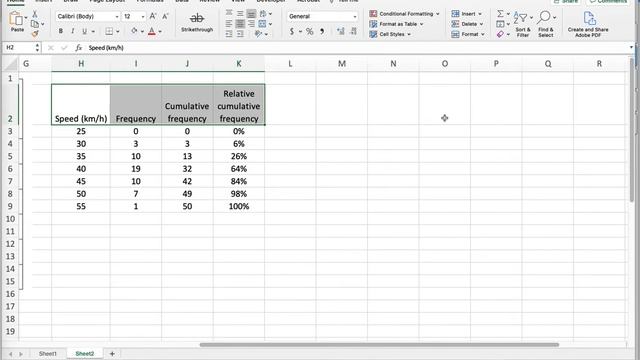Toggle bottom vertical alignment
The height and width of the screenshot is (360, 640).
(x=251, y=13)
